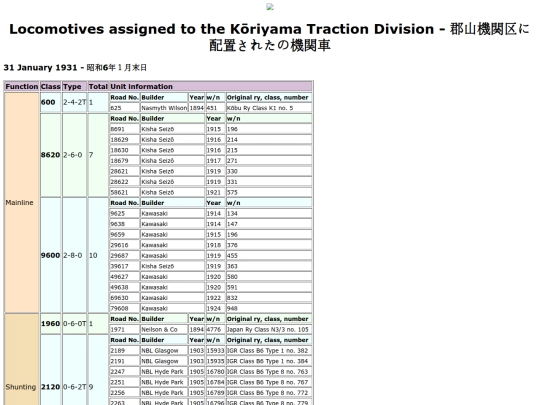Click IGR Class B6 Type 1 no. 382 cell
Image resolution: width=540 pixels, height=405 pixels.
[269, 351]
